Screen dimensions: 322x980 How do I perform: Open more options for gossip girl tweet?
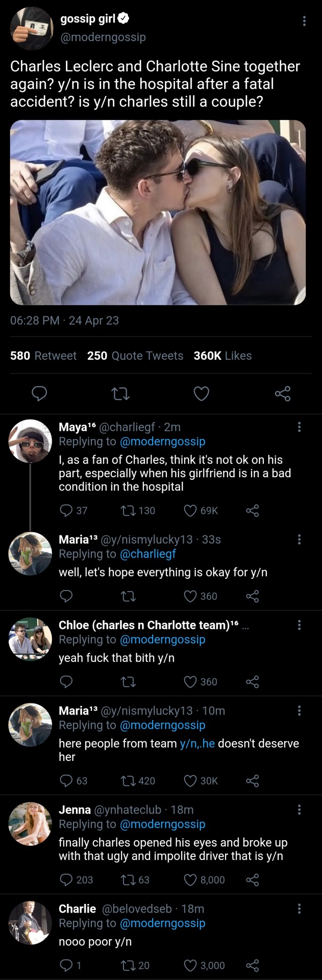tap(304, 21)
